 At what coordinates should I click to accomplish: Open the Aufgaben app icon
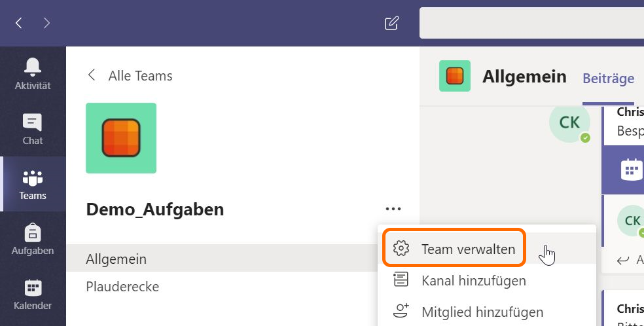click(x=33, y=239)
